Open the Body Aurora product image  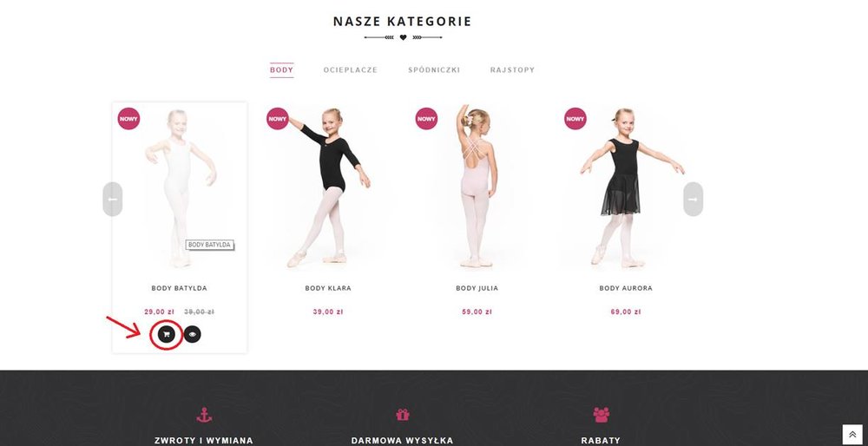626,187
